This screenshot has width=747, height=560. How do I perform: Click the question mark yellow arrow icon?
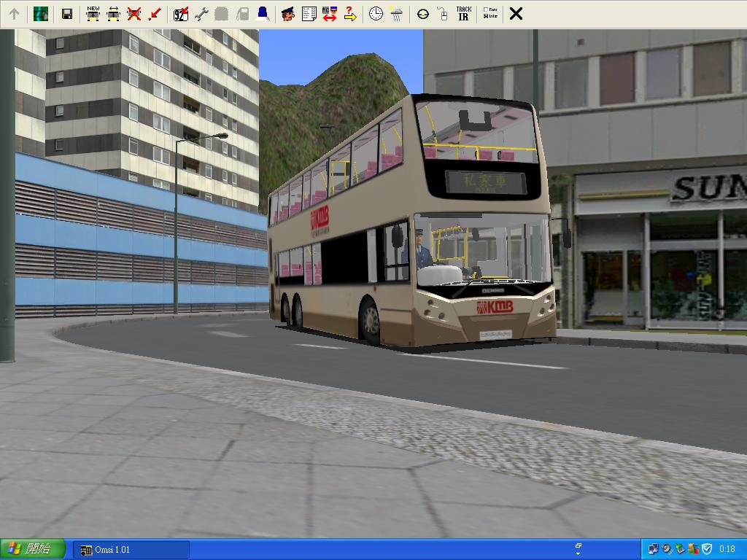(x=350, y=14)
